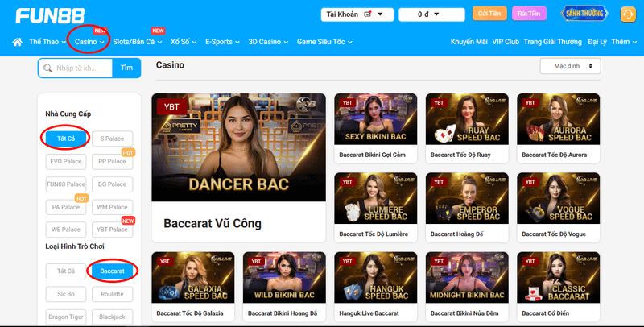The height and width of the screenshot is (327, 644).
Task: Click Baccarat Tốc Độ Ruay title
Action: point(460,155)
